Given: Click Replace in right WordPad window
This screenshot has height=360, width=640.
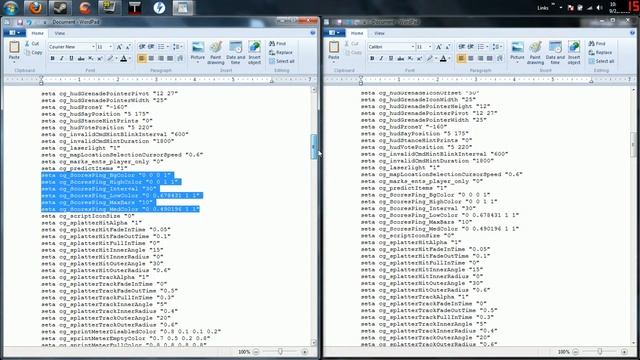Looking at the screenshot, I should click(x=600, y=52).
